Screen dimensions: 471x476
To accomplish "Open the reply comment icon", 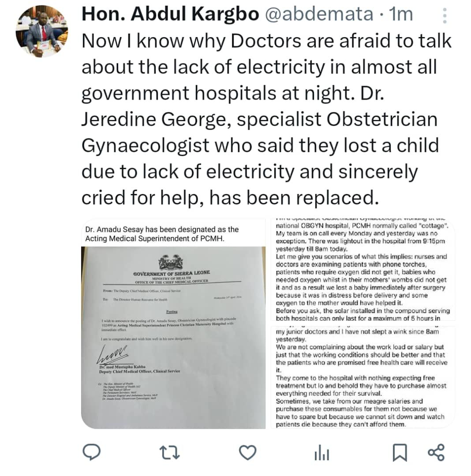I will point(91,452).
